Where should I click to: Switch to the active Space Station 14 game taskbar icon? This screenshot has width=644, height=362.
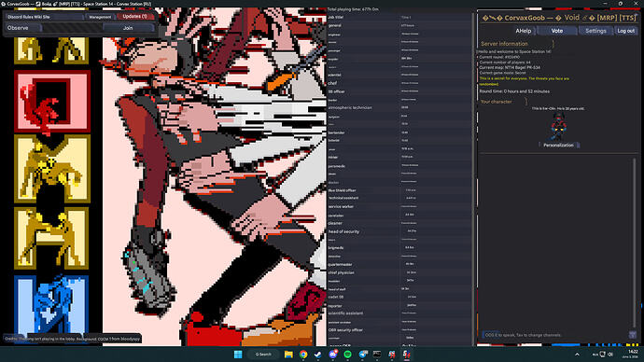[x=407, y=355]
